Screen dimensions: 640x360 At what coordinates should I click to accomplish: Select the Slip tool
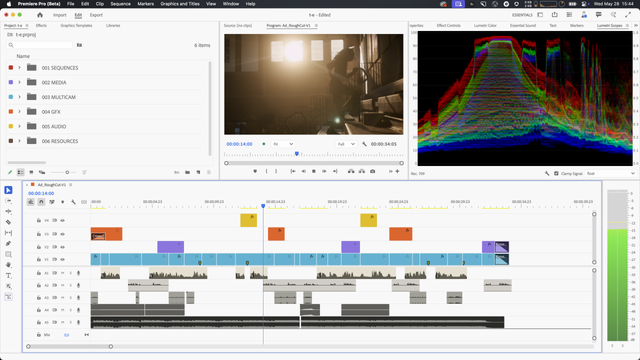8,233
